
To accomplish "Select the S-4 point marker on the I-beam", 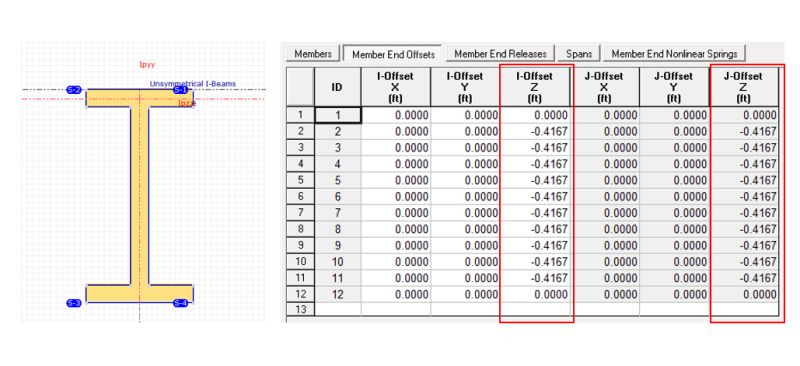I will (181, 303).
